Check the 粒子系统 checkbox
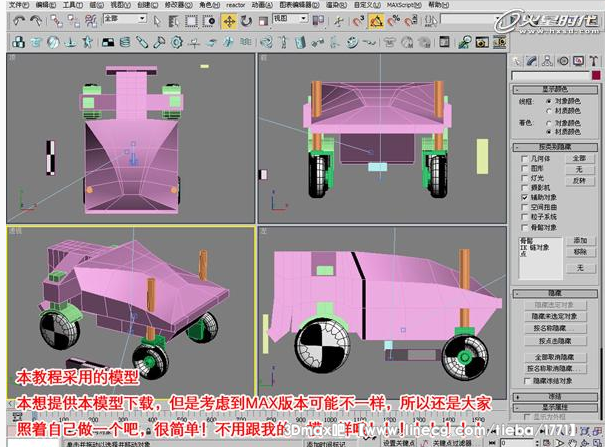The image size is (605, 447). 524,217
